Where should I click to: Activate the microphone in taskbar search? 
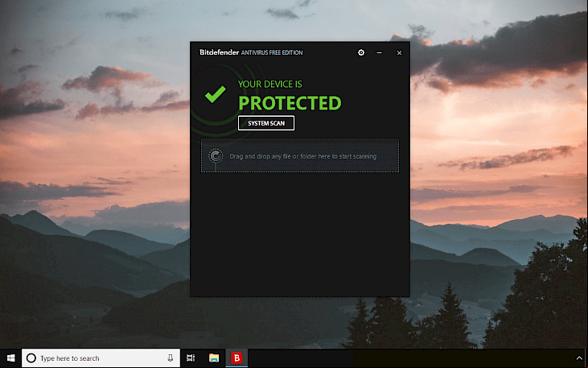[x=171, y=358]
